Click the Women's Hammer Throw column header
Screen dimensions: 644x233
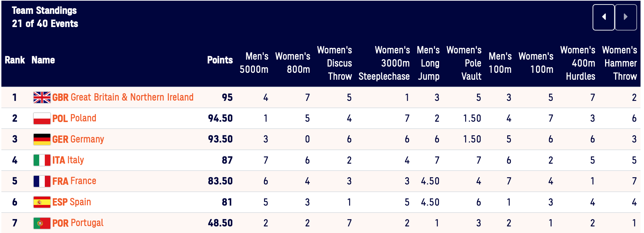(620, 63)
